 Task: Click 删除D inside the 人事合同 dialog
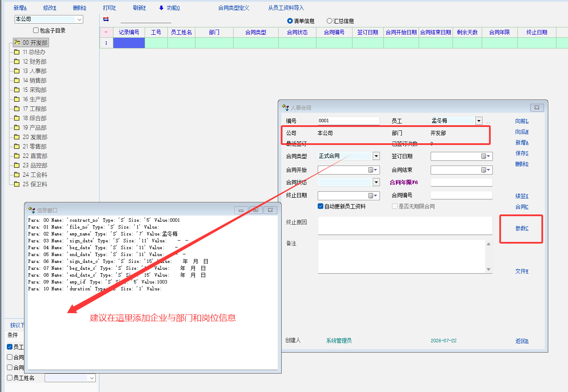[x=522, y=164]
